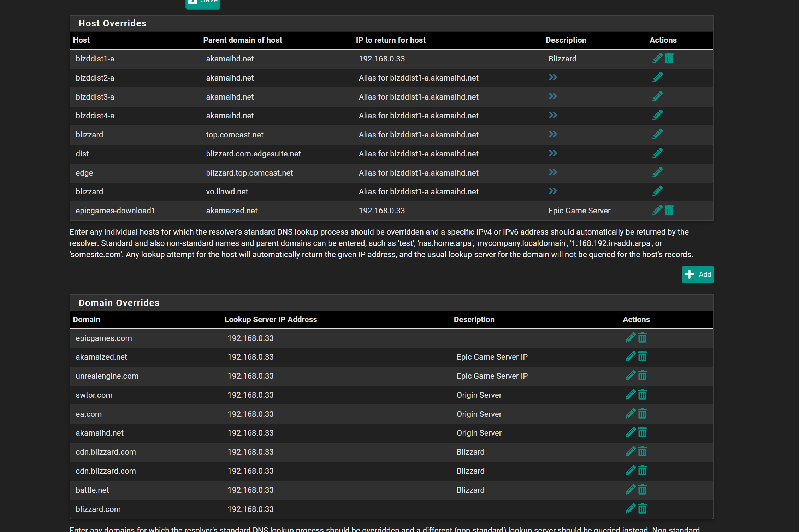Edit the unrealengine.com domain override
Viewport: 799px width, 532px height.
pos(630,376)
